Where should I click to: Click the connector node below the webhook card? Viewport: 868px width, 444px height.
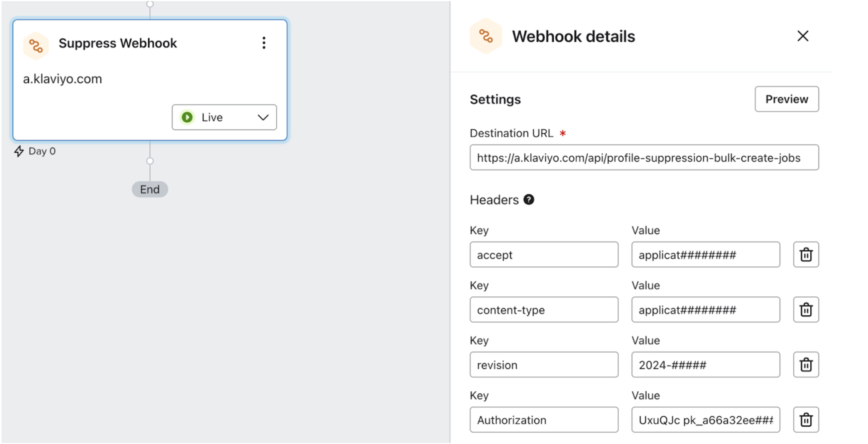point(150,161)
